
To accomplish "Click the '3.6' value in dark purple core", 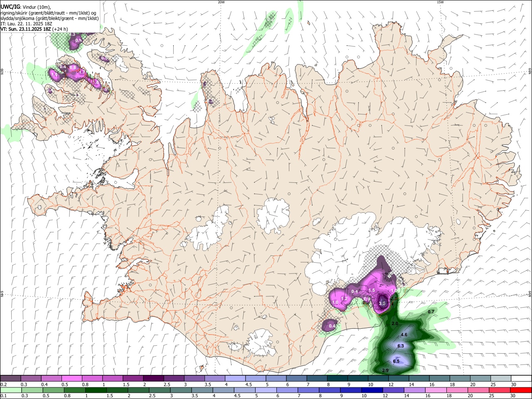I will click(382, 303).
